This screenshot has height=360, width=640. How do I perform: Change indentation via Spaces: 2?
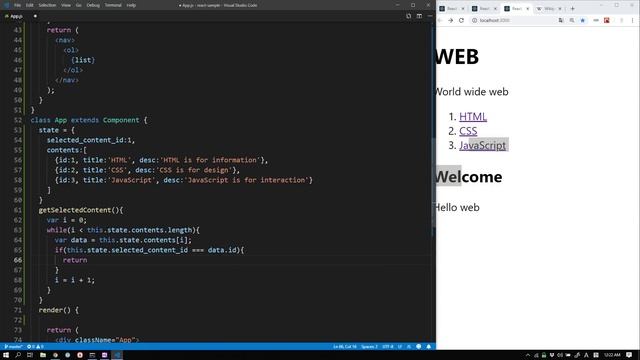coord(369,347)
